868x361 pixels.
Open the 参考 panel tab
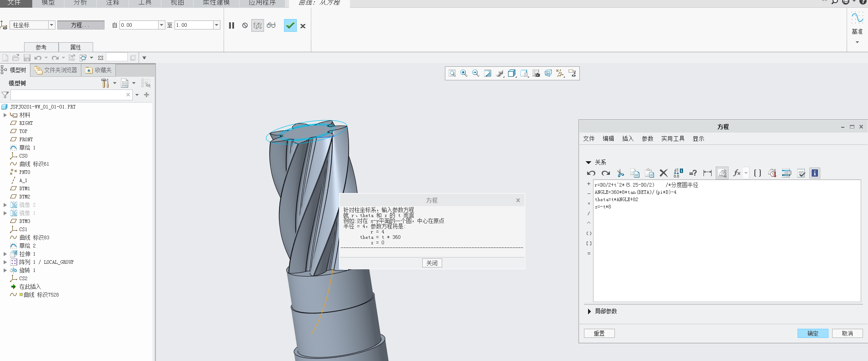41,47
